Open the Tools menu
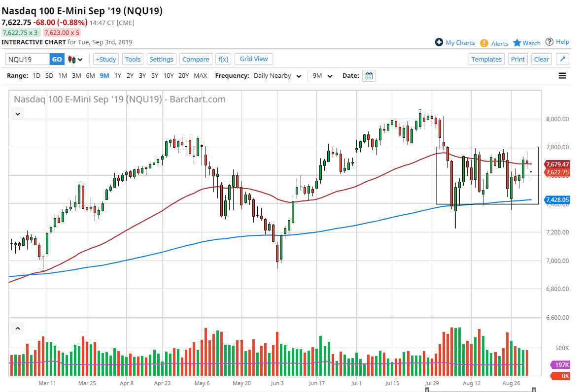 133,59
